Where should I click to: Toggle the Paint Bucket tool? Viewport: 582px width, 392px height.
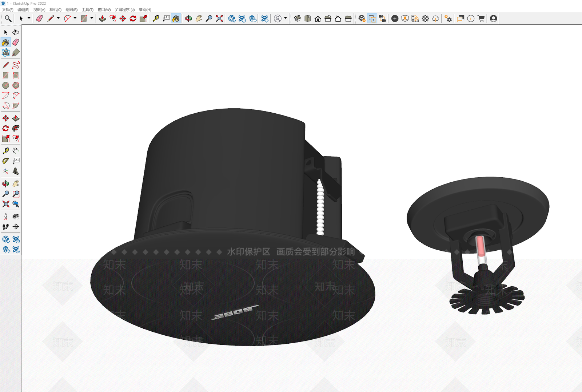click(176, 19)
